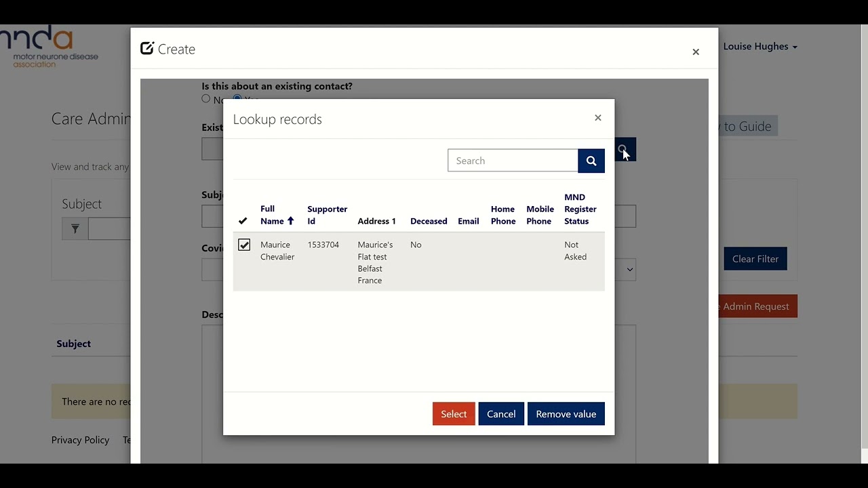The width and height of the screenshot is (868, 488).
Task: Click the Remove value button
Action: click(566, 414)
